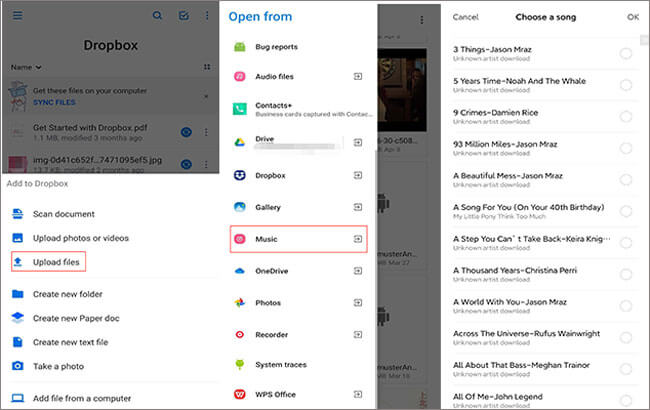Screen dimensions: 650x410
Task: Select radio button for A Thousand Years-Christina Perri
Action: pos(626,274)
